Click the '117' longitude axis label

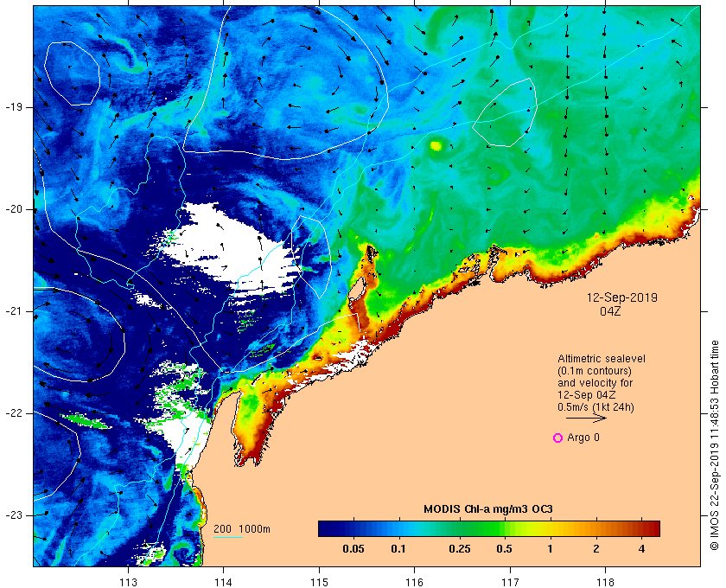coord(510,583)
